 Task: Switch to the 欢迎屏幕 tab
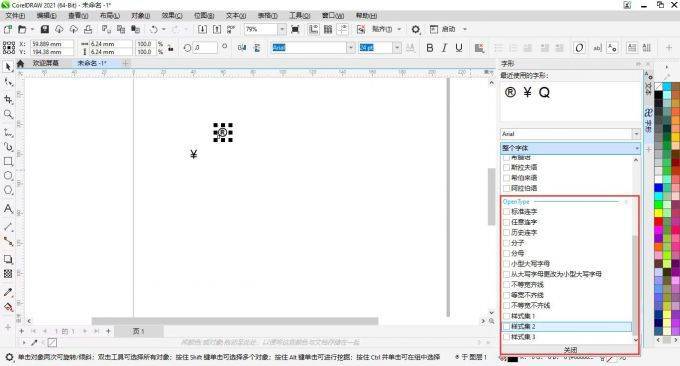tap(46, 63)
